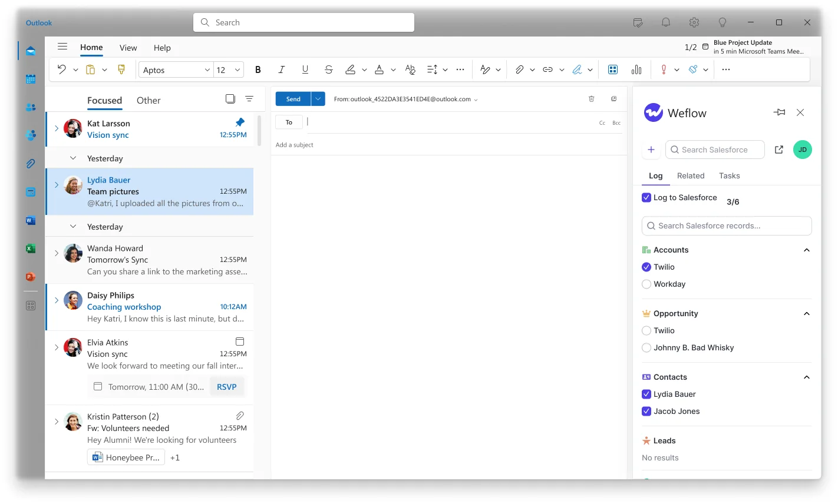
Task: Open the More apps grid icon
Action: 31,306
